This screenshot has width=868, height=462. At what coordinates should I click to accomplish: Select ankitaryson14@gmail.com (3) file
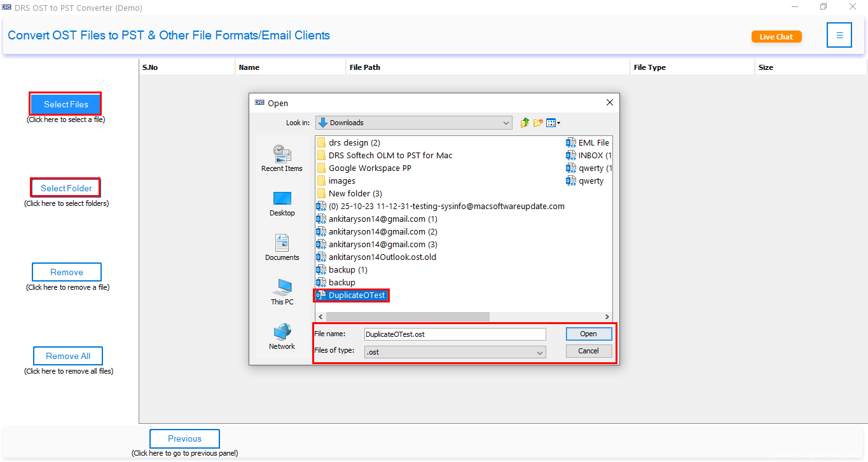click(x=377, y=245)
